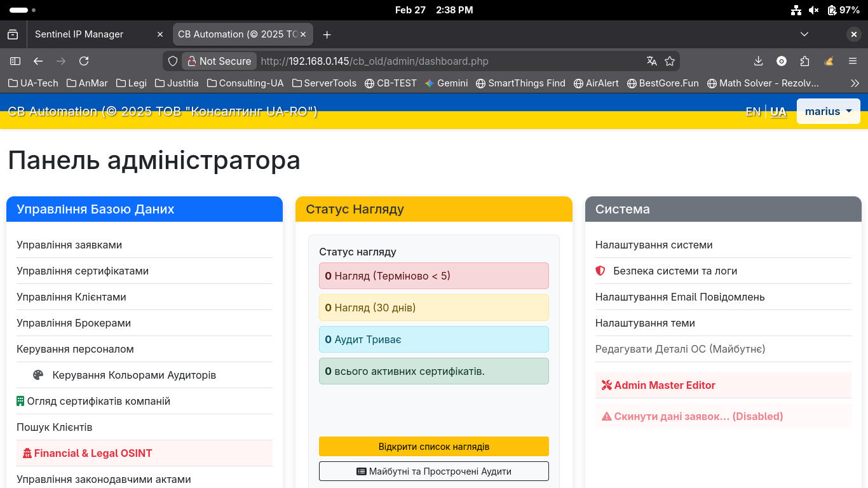The width and height of the screenshot is (868, 488).
Task: Open the browser Downloads icon
Action: point(758,61)
